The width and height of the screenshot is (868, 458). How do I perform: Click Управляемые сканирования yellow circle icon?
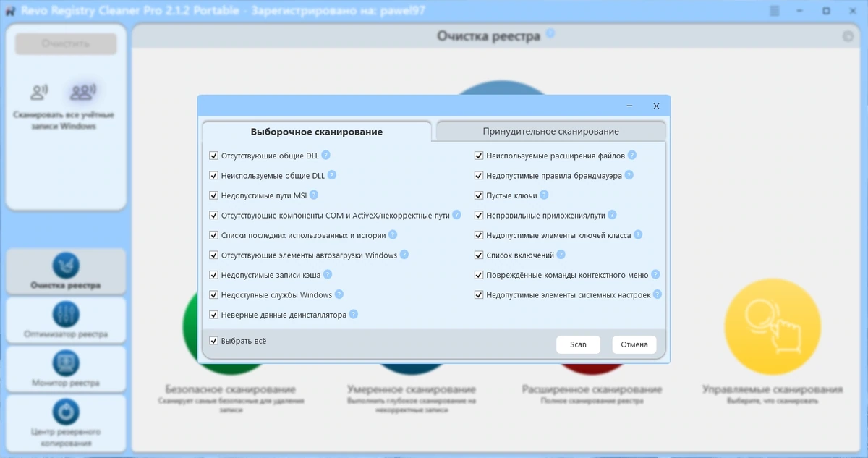click(x=772, y=328)
